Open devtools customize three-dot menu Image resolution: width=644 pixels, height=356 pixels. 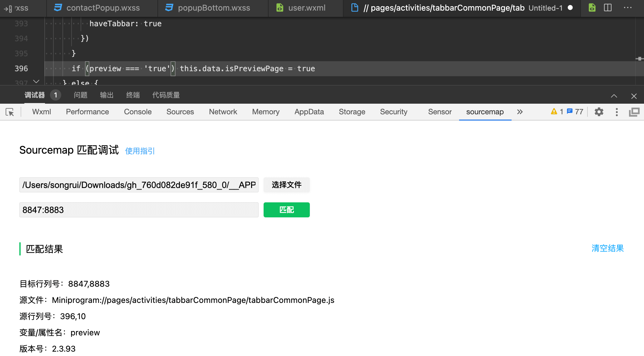pyautogui.click(x=617, y=112)
